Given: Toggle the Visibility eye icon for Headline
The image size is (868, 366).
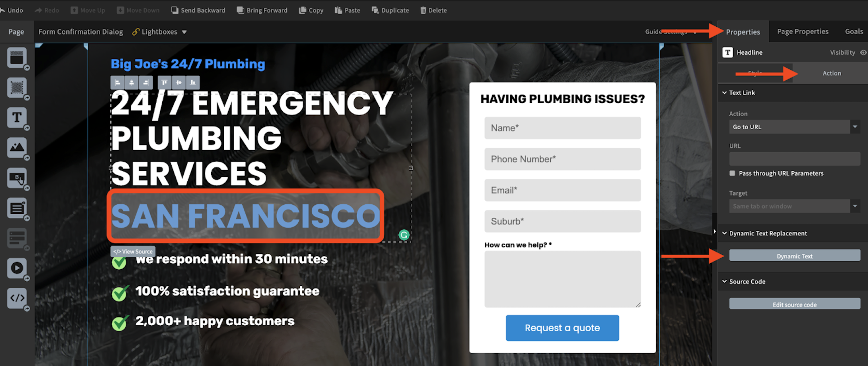Looking at the screenshot, I should coord(861,52).
